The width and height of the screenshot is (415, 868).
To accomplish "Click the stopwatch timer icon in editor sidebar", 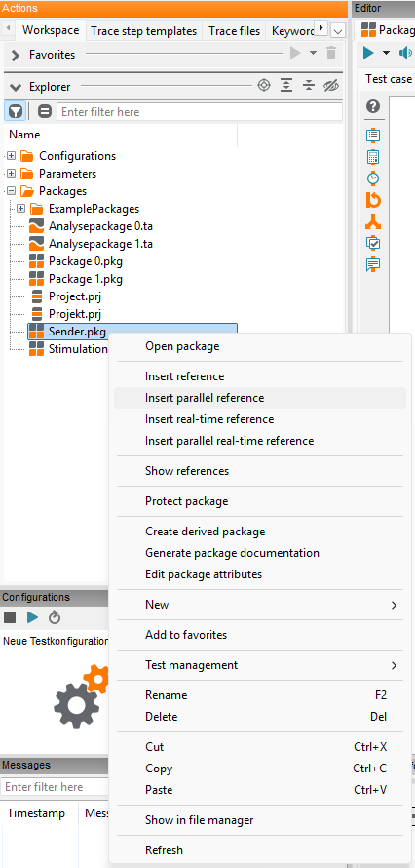I will coord(373,178).
